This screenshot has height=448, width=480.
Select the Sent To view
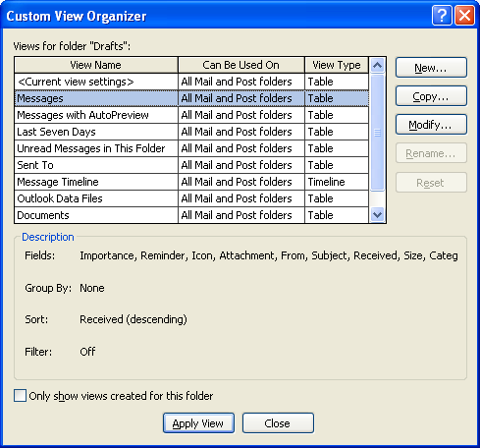pos(191,165)
